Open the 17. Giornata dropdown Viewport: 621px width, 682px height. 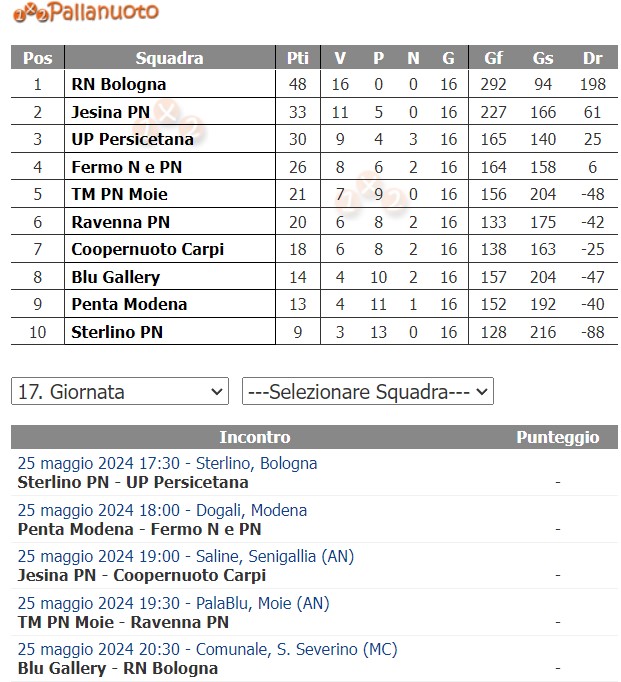tap(120, 392)
